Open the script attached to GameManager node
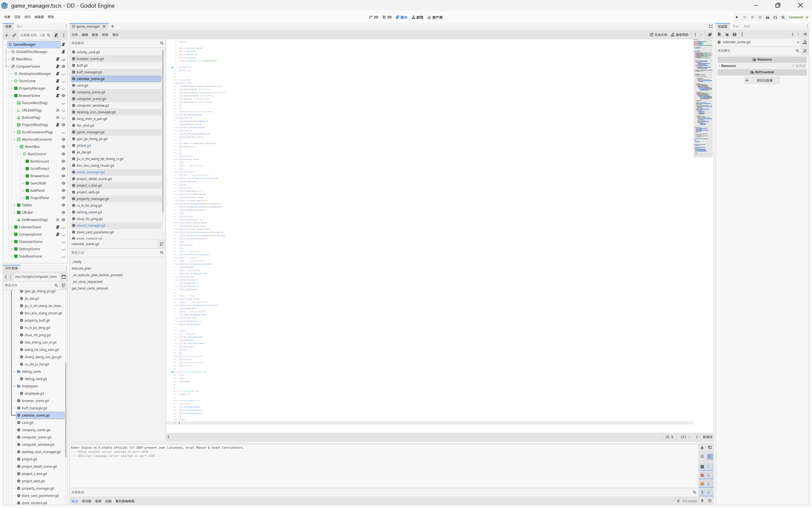This screenshot has width=812, height=508. coord(63,44)
